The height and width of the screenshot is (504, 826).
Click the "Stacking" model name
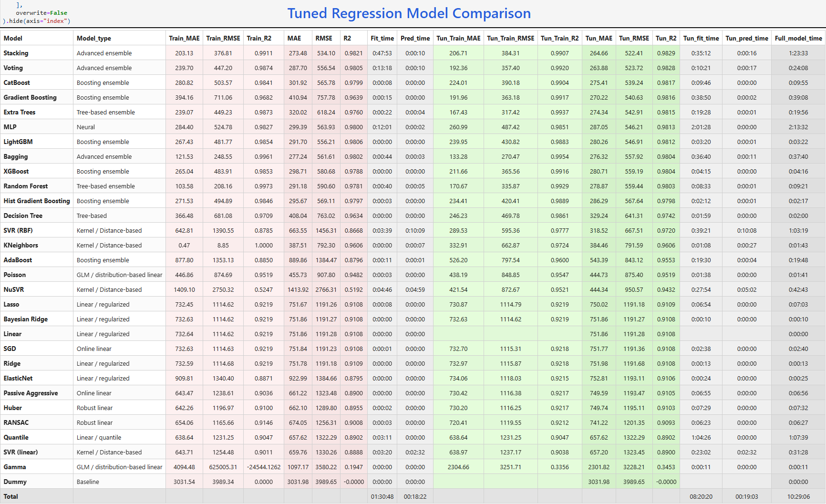click(x=16, y=53)
